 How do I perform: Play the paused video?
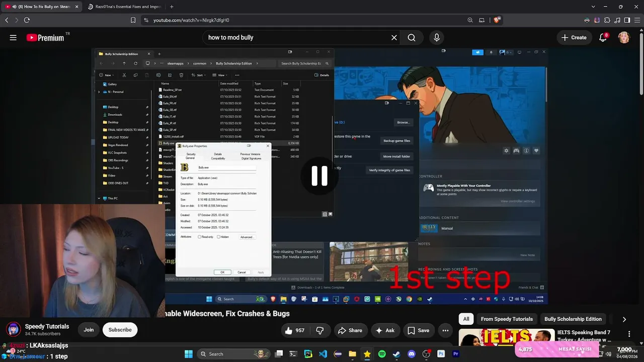(x=319, y=175)
